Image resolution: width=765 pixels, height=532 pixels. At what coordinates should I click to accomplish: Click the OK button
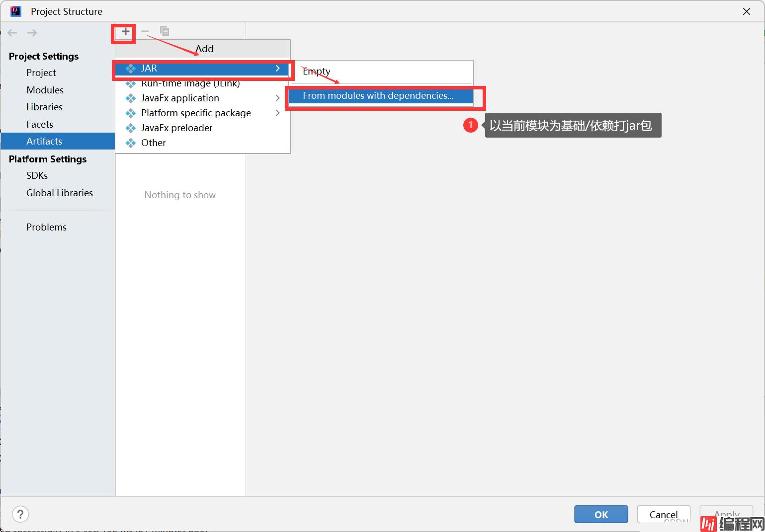tap(601, 514)
